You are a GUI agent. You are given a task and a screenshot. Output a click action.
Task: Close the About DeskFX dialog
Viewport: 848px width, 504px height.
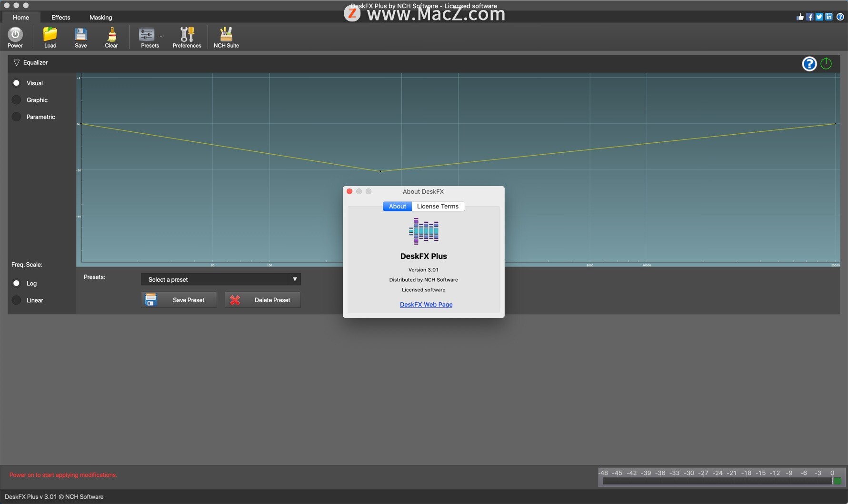[349, 191]
